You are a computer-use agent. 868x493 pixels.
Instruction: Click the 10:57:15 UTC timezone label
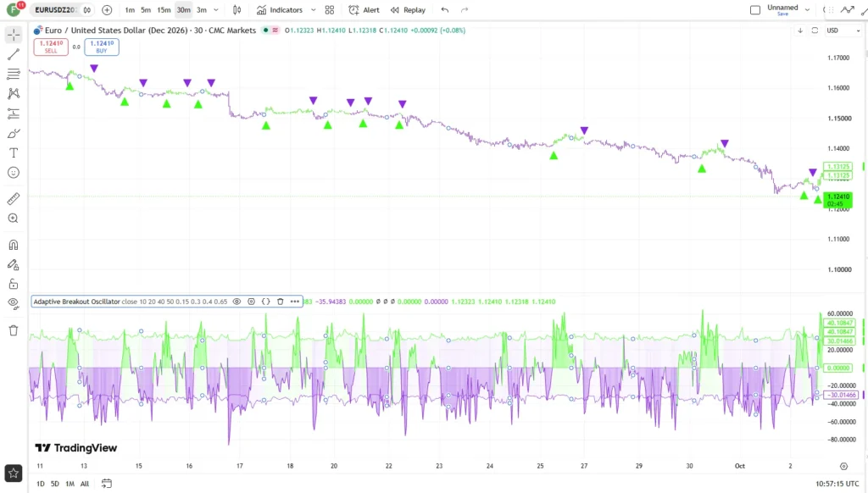tap(837, 484)
